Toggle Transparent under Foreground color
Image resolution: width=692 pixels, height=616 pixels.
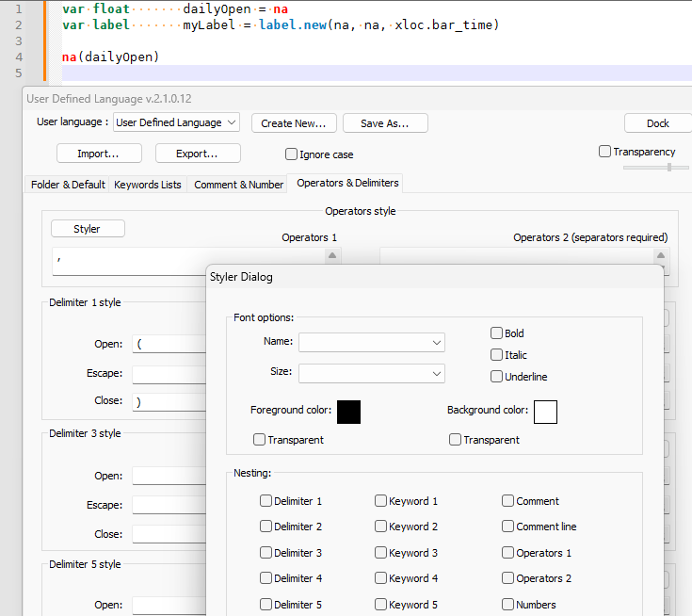260,439
